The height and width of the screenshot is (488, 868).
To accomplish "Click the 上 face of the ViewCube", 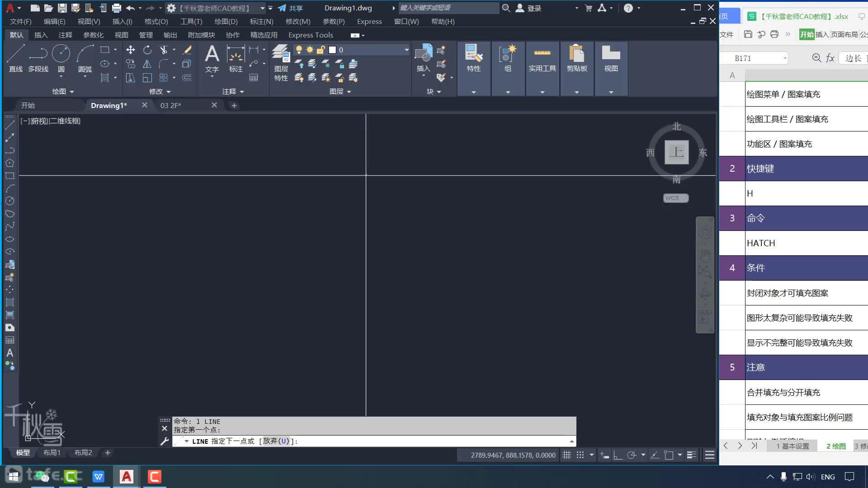I will pos(677,152).
